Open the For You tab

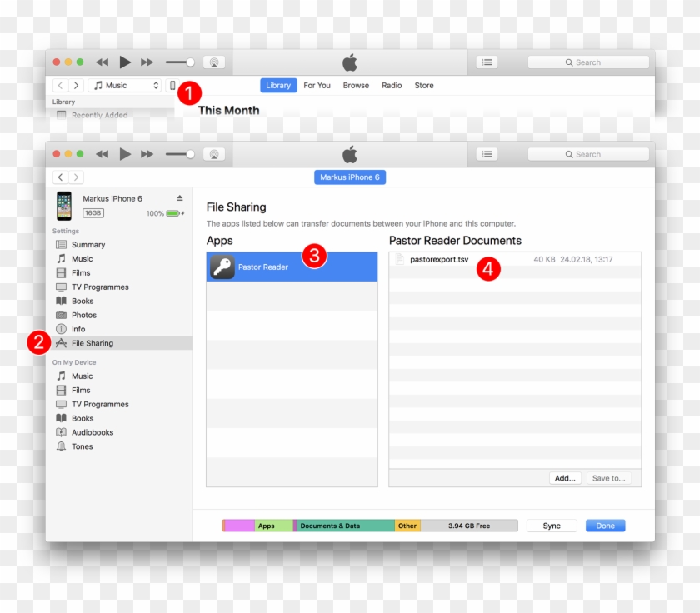pyautogui.click(x=317, y=84)
